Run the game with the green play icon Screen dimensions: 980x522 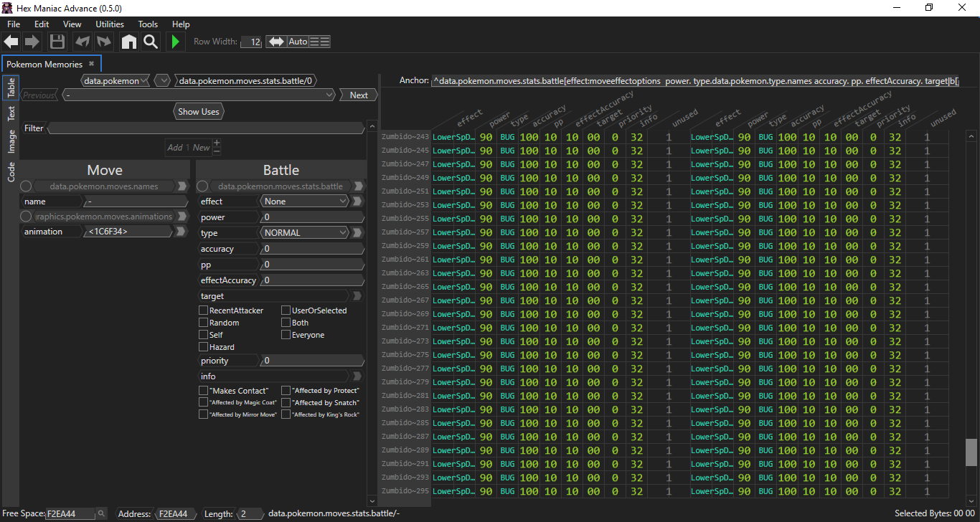pos(175,42)
